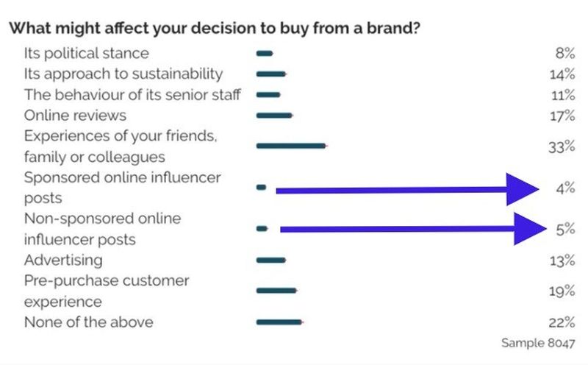
Task: Click the chart title What might affect your decision
Action: pyautogui.click(x=214, y=29)
